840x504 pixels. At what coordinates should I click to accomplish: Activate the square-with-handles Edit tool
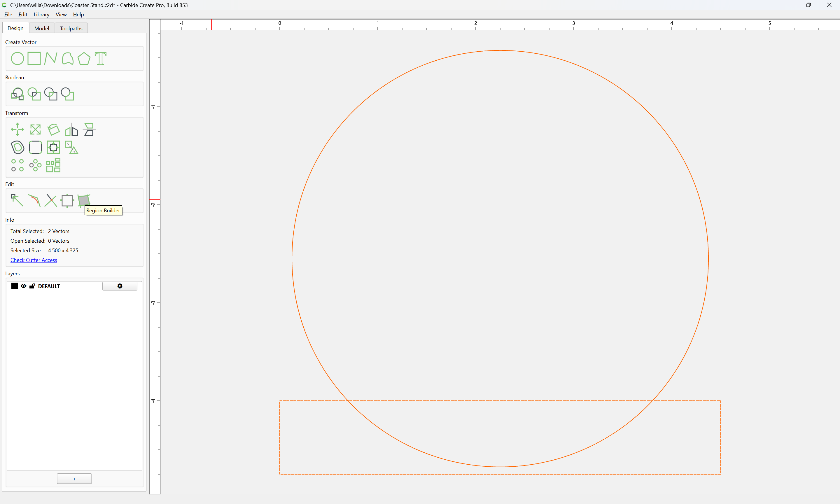(67, 200)
